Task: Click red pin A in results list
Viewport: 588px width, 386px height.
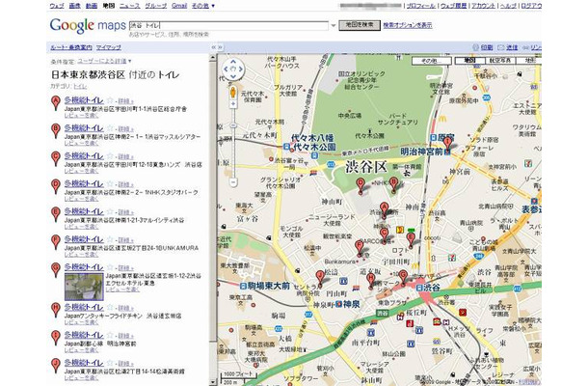Action: [x=56, y=103]
